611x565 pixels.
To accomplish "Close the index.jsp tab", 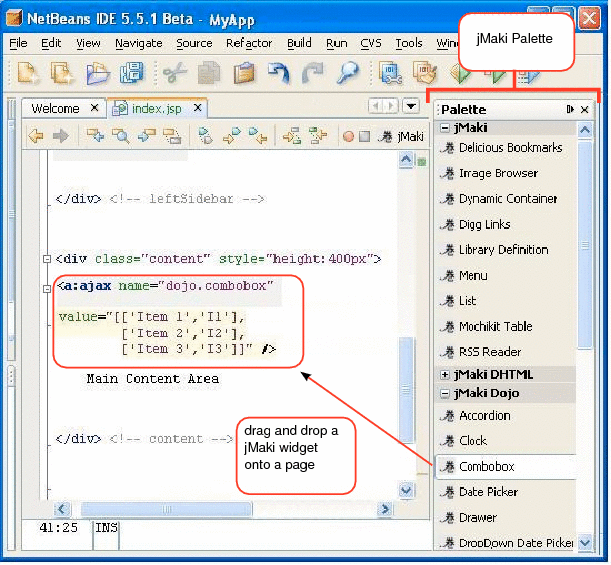I will coord(198,108).
